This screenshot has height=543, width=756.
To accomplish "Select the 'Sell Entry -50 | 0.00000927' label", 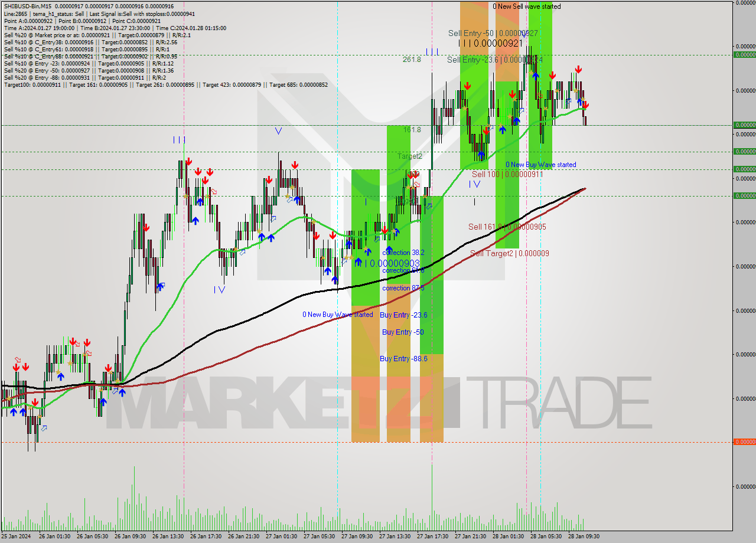I will (493, 34).
